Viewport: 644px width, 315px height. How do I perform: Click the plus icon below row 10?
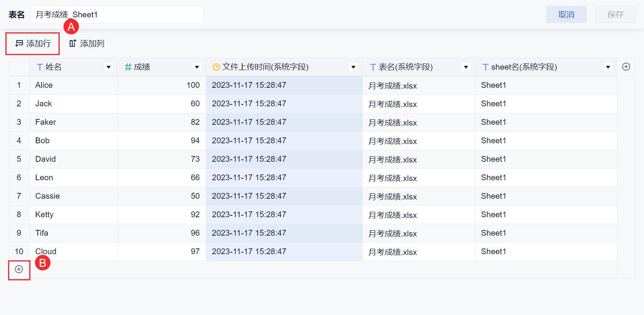point(19,269)
